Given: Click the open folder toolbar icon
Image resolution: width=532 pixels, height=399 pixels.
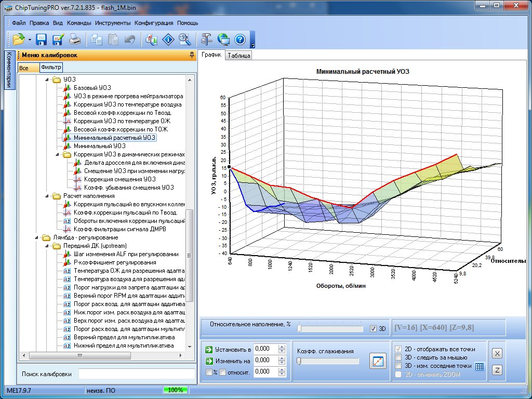Looking at the screenshot, I should [x=19, y=39].
